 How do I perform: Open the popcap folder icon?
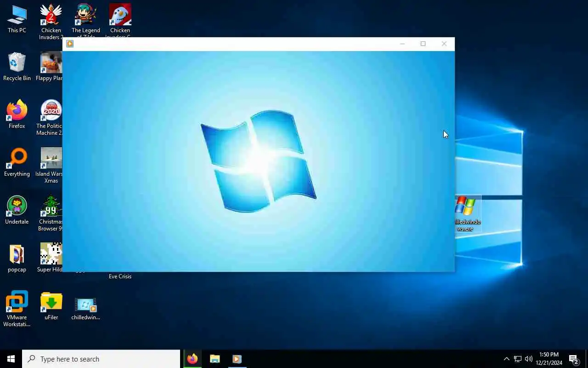tap(17, 258)
